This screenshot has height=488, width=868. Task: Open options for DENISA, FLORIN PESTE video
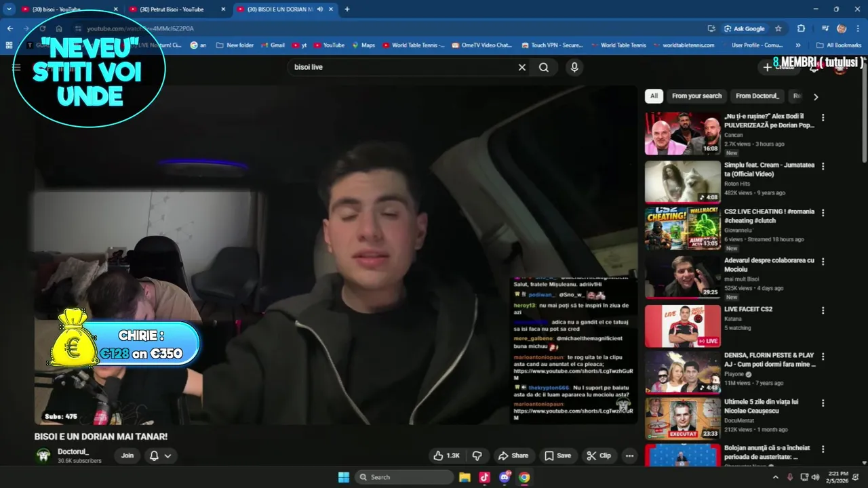(x=823, y=356)
